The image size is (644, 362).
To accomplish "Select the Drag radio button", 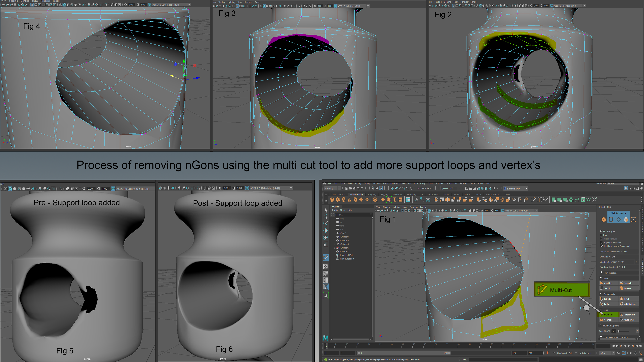I will [601, 235].
